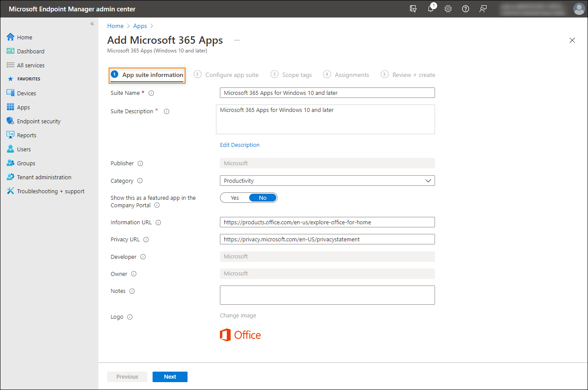Viewport: 588px width, 390px height.
Task: Open portal settings gear icon
Action: 448,9
